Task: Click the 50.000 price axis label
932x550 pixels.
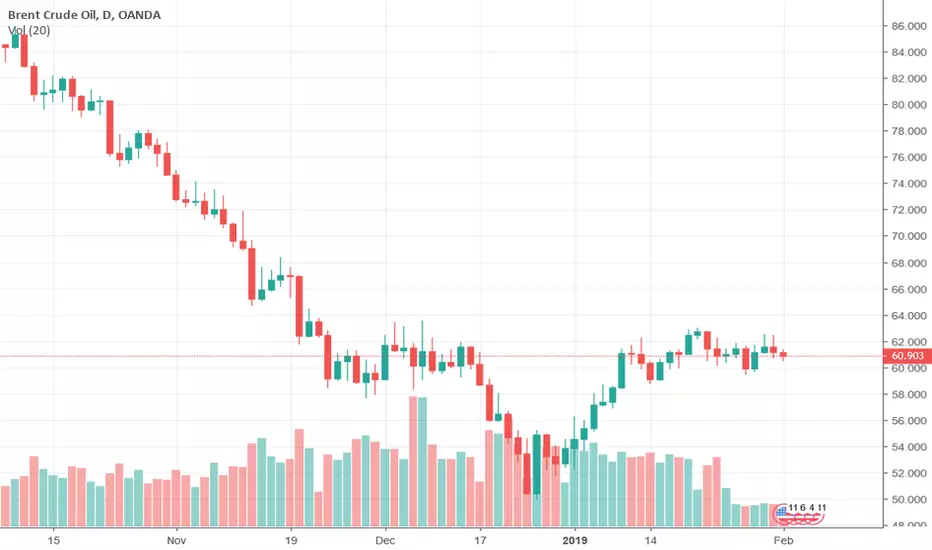Action: pos(908,499)
